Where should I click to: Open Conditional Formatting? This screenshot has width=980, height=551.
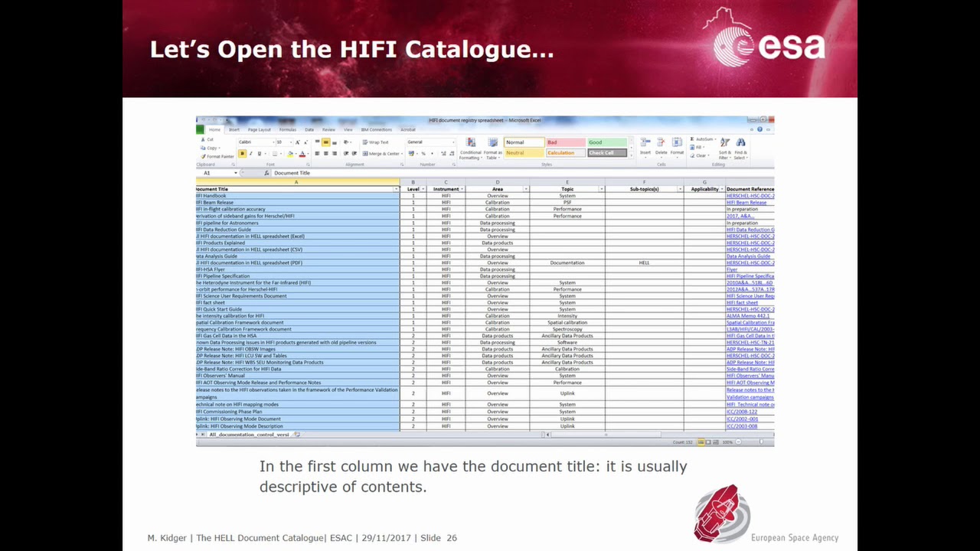pos(470,148)
